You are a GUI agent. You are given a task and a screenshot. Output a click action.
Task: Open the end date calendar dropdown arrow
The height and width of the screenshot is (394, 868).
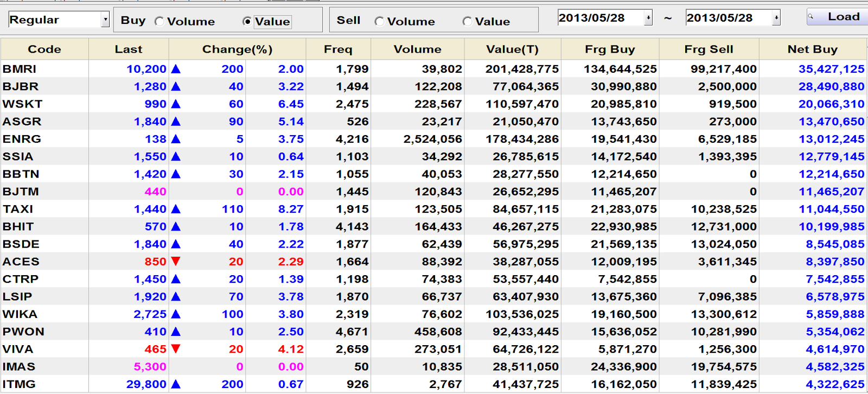[776, 18]
